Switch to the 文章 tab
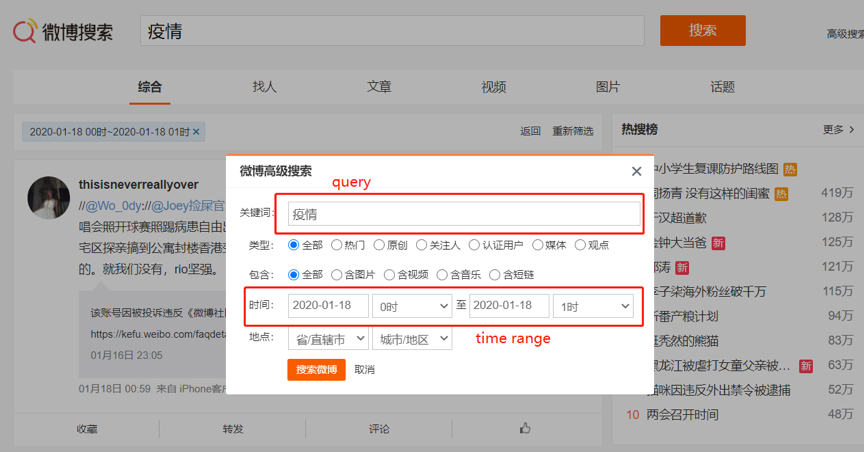Viewport: 864px width, 452px height. click(379, 87)
